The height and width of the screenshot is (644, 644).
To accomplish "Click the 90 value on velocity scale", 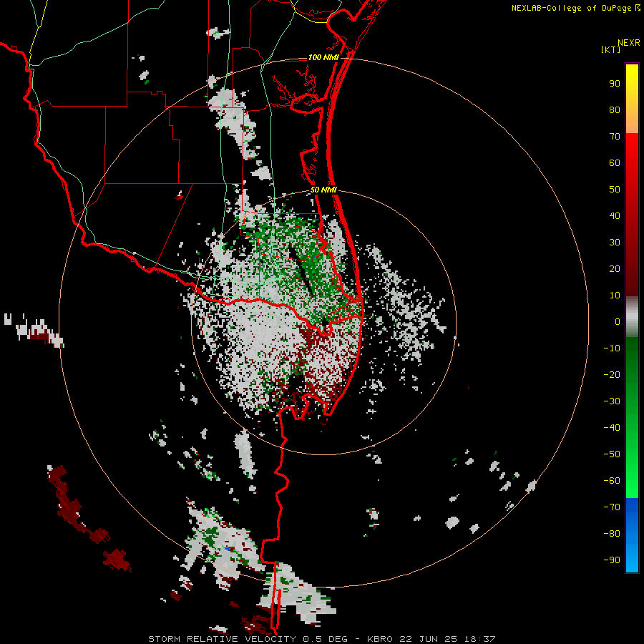I will tap(615, 84).
